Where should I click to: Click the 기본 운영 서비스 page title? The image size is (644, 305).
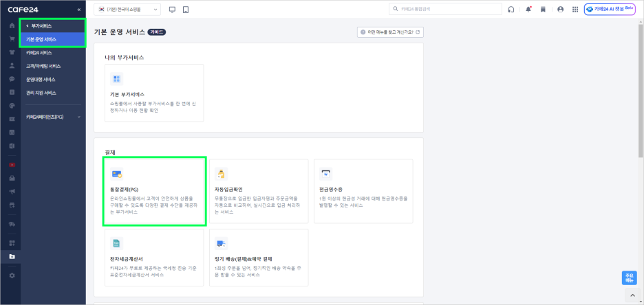[x=120, y=32]
